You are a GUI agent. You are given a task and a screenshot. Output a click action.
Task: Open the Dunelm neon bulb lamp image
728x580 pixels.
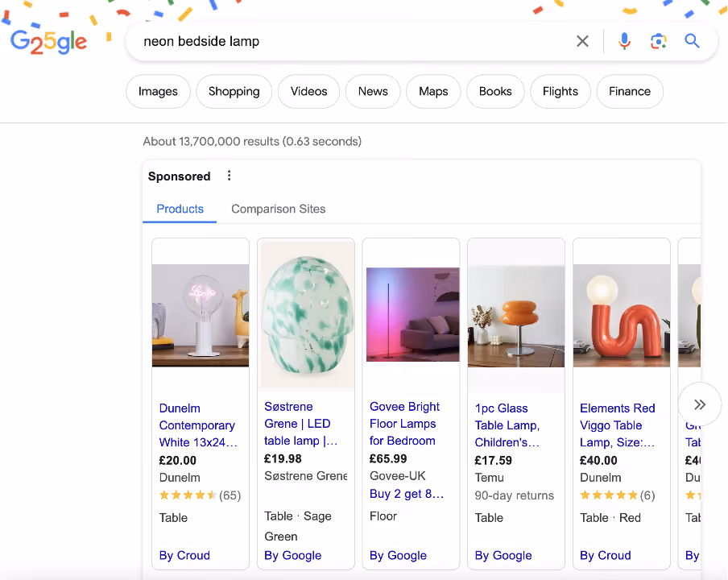201,316
